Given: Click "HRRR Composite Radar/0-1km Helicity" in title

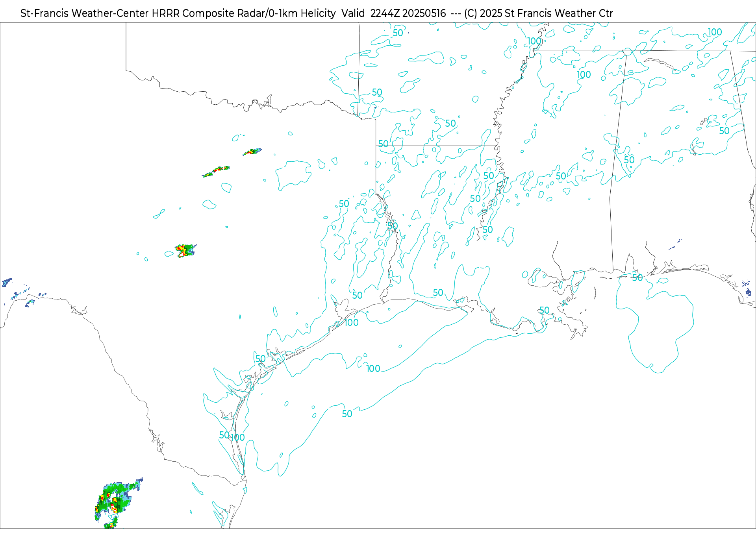Looking at the screenshot, I should 244,13.
